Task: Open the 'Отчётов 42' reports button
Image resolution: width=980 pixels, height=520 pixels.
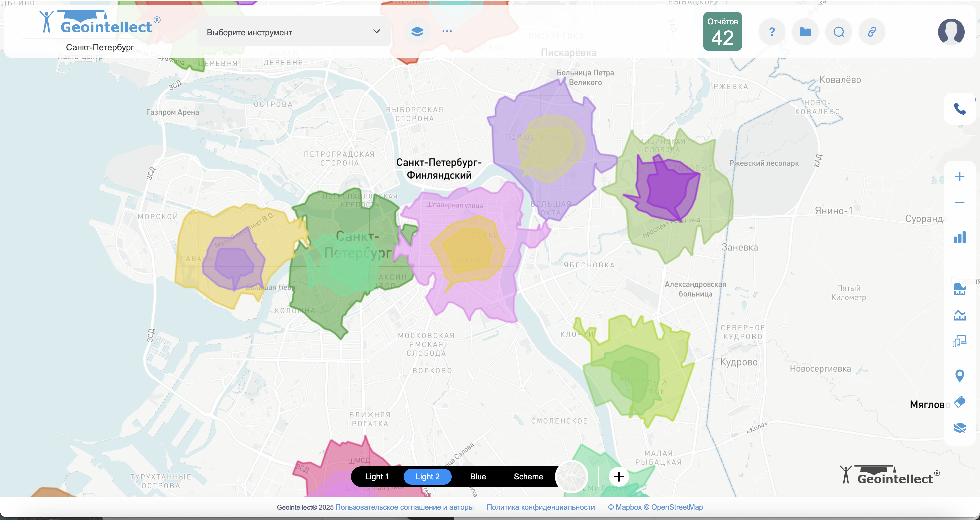Action: coord(722,32)
